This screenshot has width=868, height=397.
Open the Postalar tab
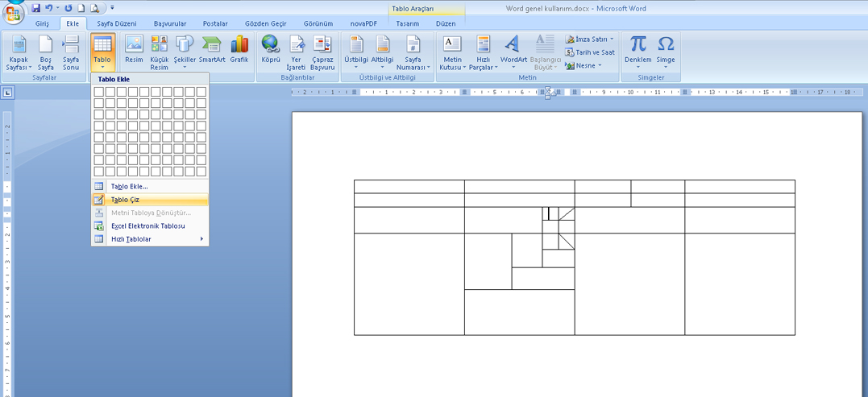click(215, 24)
